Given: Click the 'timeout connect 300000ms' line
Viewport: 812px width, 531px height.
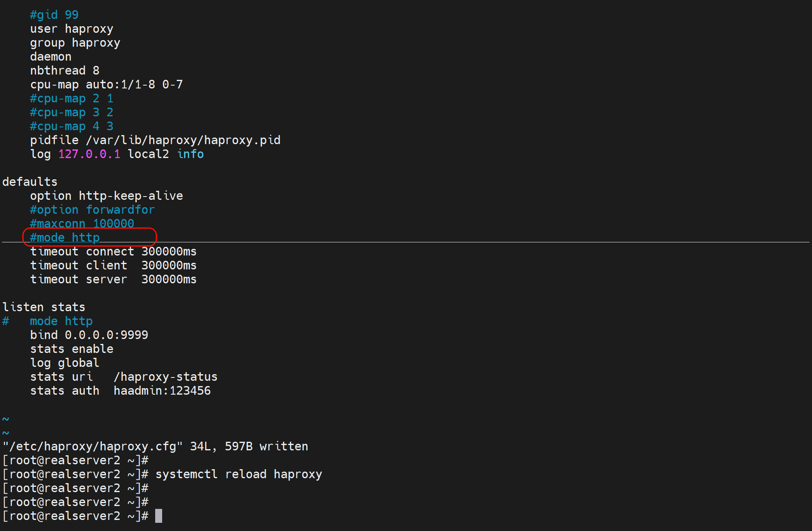Looking at the screenshot, I should 113,251.
